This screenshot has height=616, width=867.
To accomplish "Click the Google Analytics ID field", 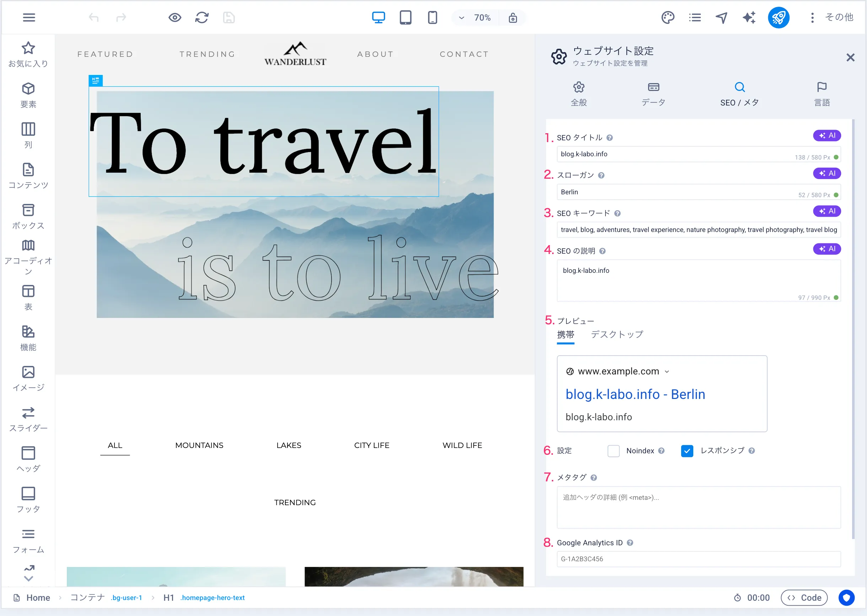I will point(699,559).
